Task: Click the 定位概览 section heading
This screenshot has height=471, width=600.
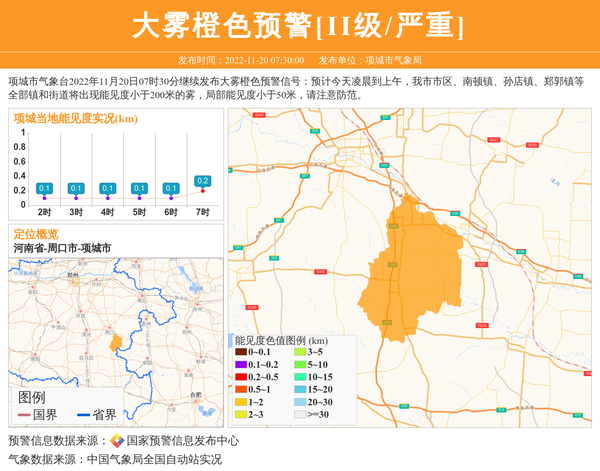Action: 36,232
